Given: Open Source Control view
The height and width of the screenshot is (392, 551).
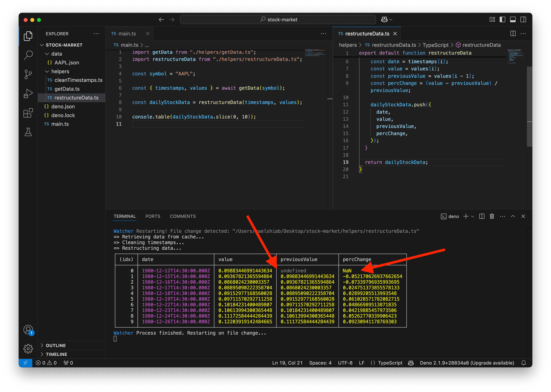Looking at the screenshot, I should click(28, 74).
